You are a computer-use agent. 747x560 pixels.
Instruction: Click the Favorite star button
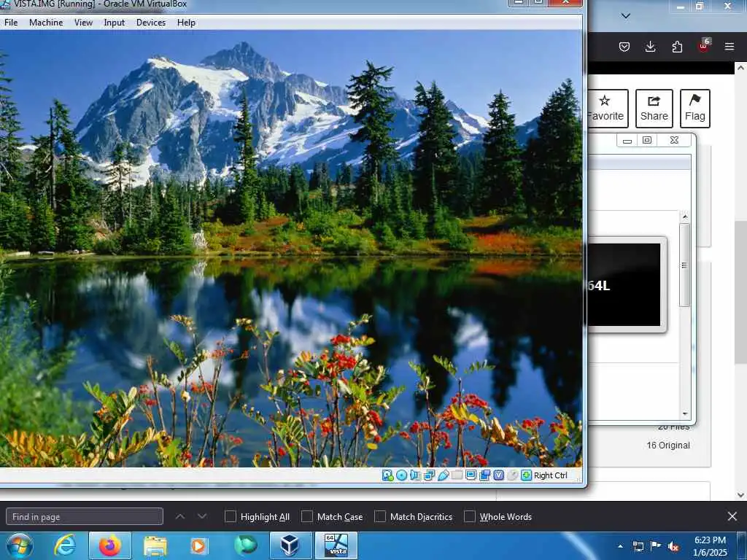[x=608, y=109]
